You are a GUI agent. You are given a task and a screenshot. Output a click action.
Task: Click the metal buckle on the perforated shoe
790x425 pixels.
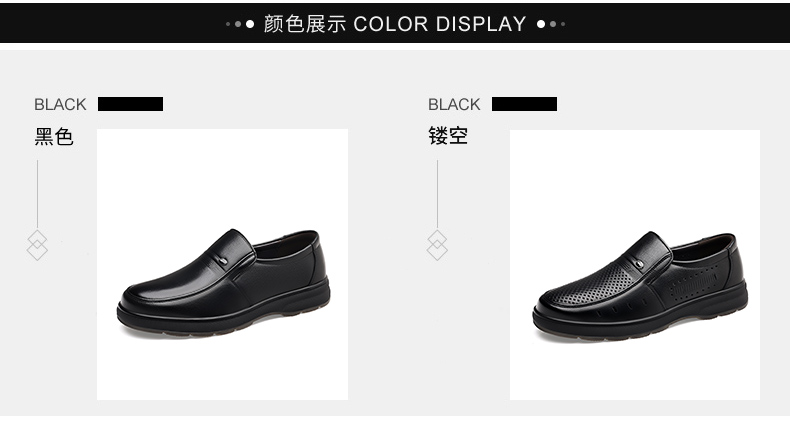pyautogui.click(x=639, y=263)
